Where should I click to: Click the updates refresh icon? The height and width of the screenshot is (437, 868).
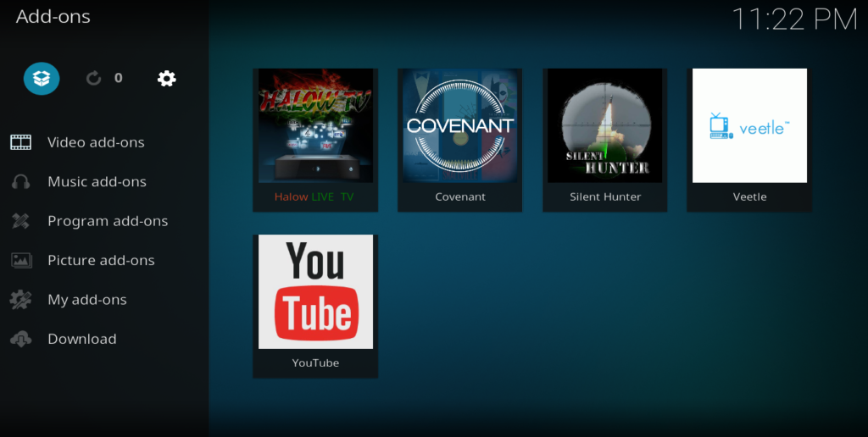click(93, 78)
